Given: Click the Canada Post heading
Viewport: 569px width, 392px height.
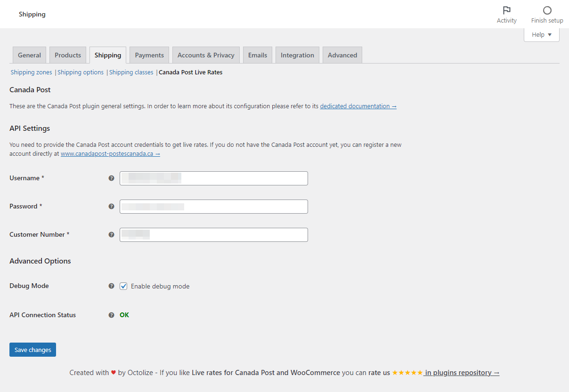Looking at the screenshot, I should [x=30, y=90].
